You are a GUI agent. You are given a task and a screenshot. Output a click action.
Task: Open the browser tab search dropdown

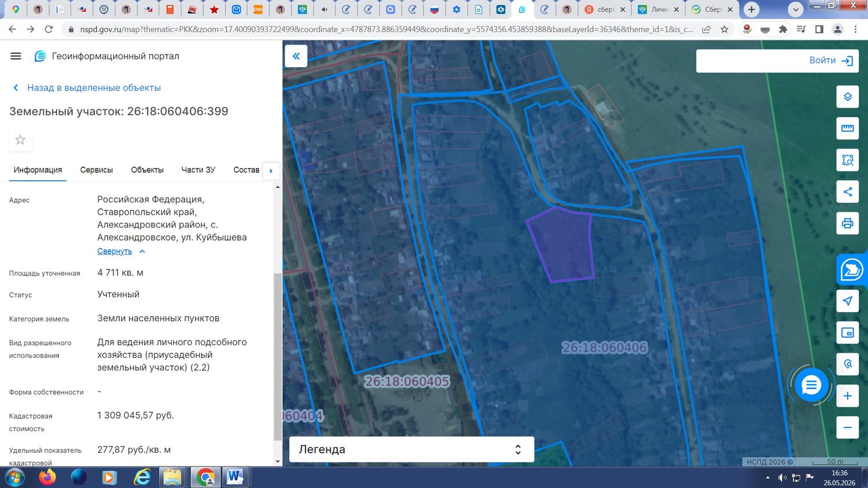tap(796, 10)
